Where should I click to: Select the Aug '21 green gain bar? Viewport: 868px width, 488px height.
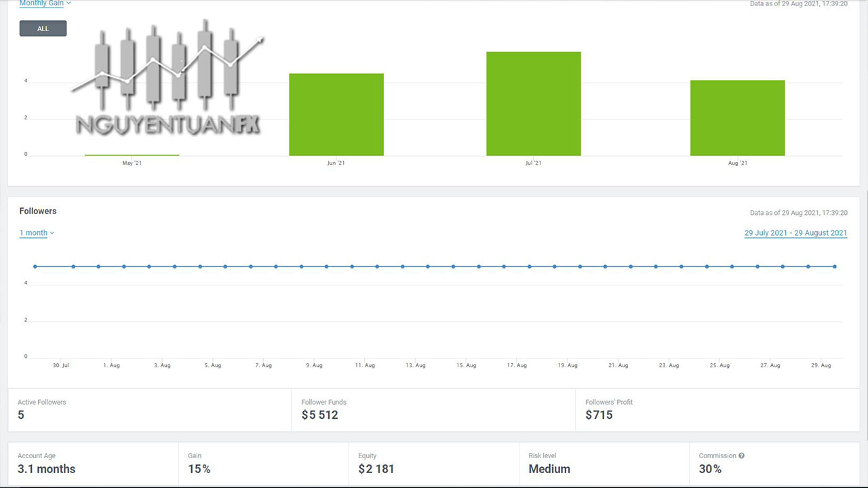coord(737,118)
